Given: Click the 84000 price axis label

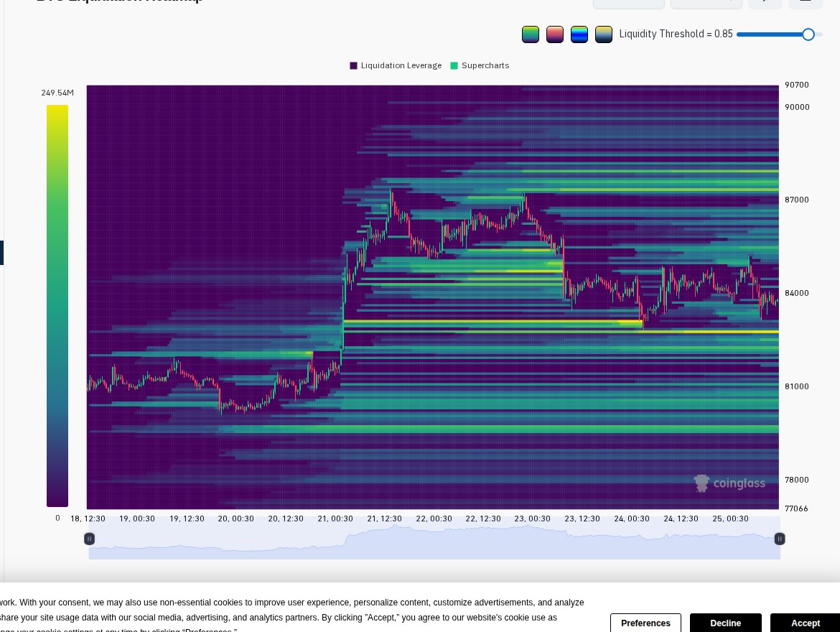Looking at the screenshot, I should 797,293.
